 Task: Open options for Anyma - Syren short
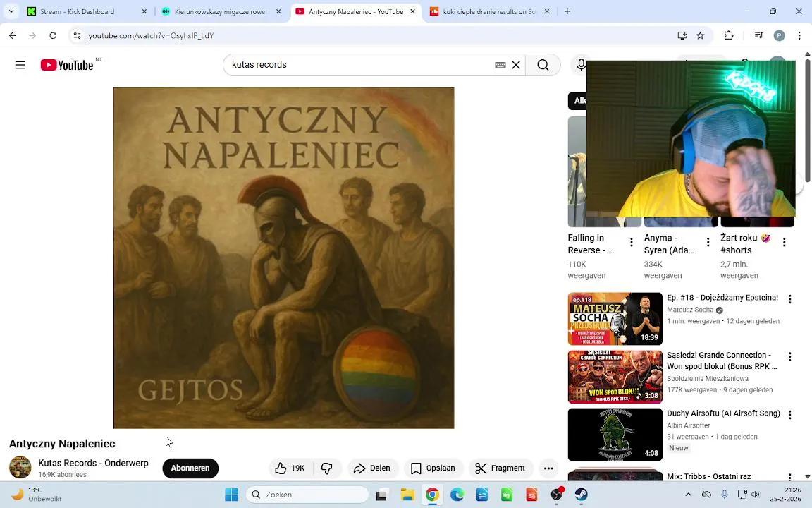(x=708, y=242)
